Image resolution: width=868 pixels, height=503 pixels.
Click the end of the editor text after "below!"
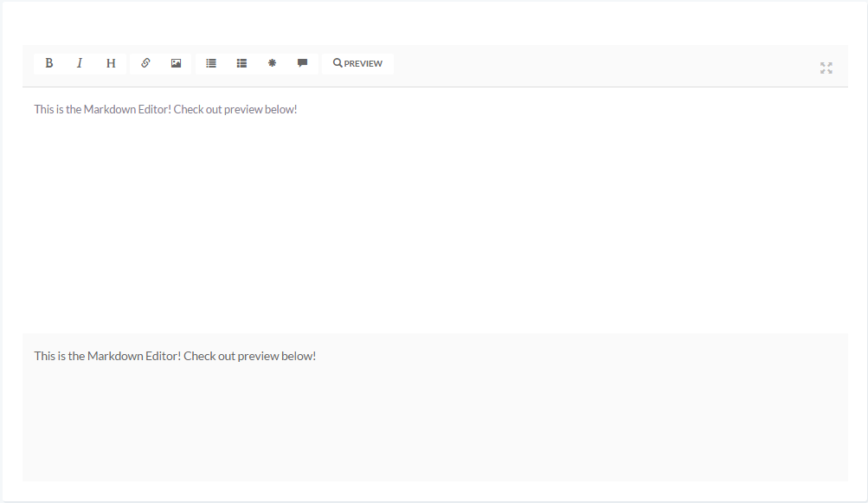(x=298, y=110)
